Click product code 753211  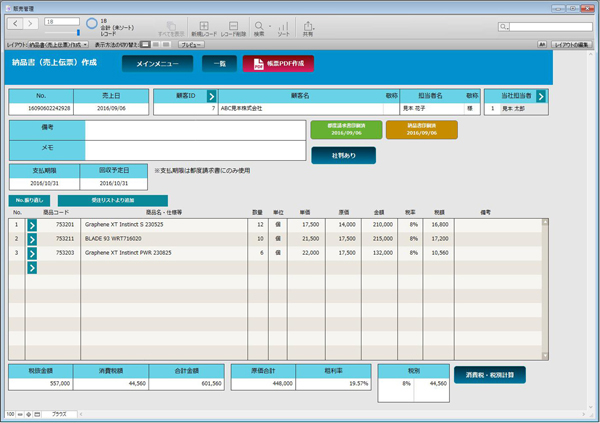click(65, 239)
